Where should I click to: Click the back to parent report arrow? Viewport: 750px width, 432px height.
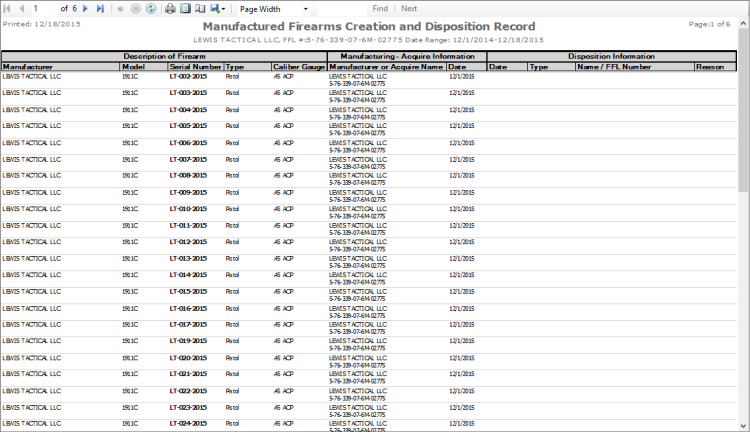pos(121,9)
